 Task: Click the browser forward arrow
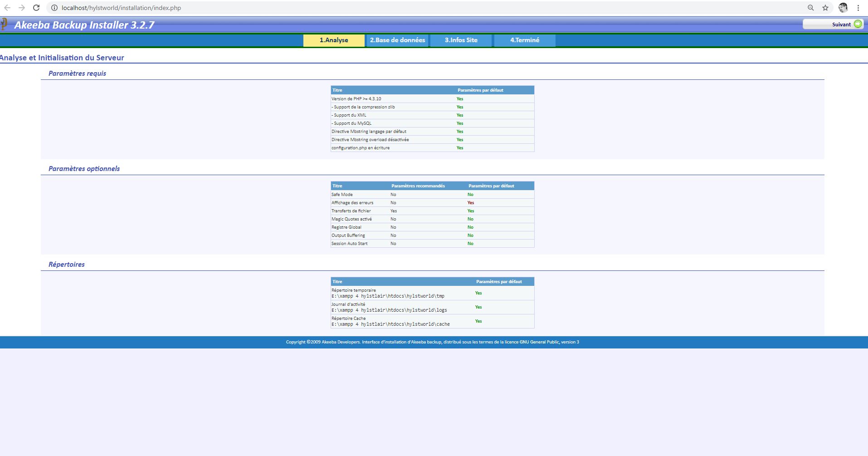coord(21,8)
